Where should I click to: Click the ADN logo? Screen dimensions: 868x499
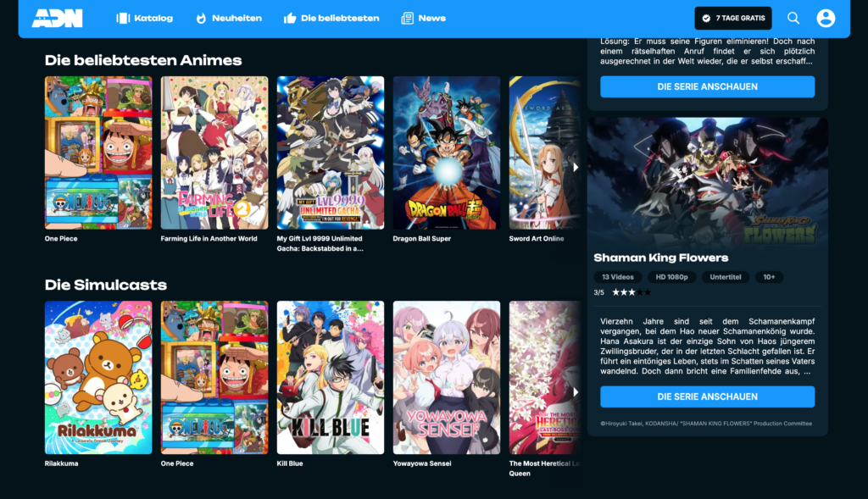click(x=57, y=19)
